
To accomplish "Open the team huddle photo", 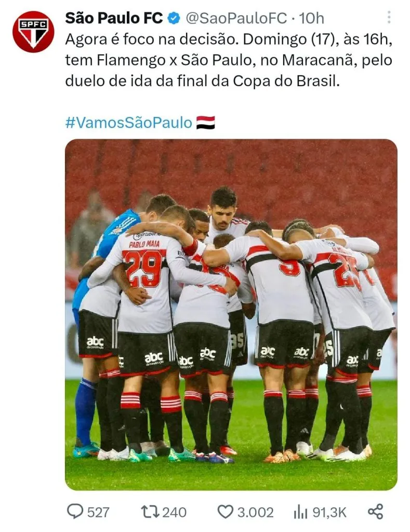I will click(x=231, y=314).
